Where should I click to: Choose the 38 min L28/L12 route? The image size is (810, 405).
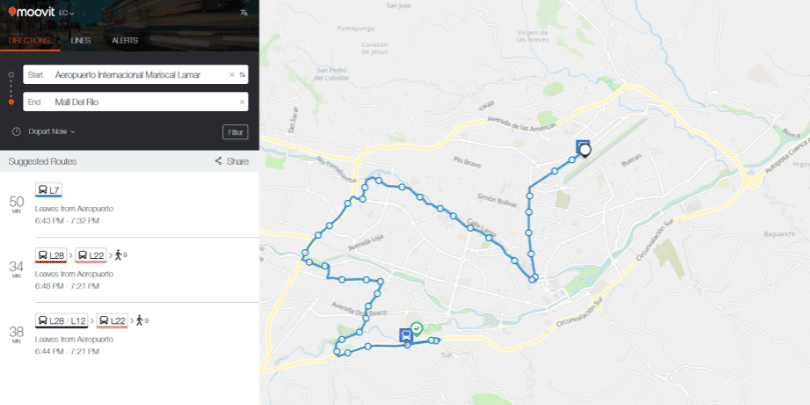130,335
